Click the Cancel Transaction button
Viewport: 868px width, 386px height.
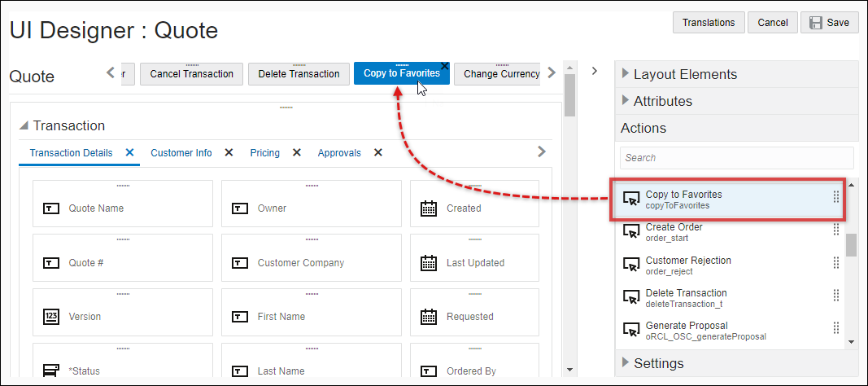pyautogui.click(x=191, y=73)
